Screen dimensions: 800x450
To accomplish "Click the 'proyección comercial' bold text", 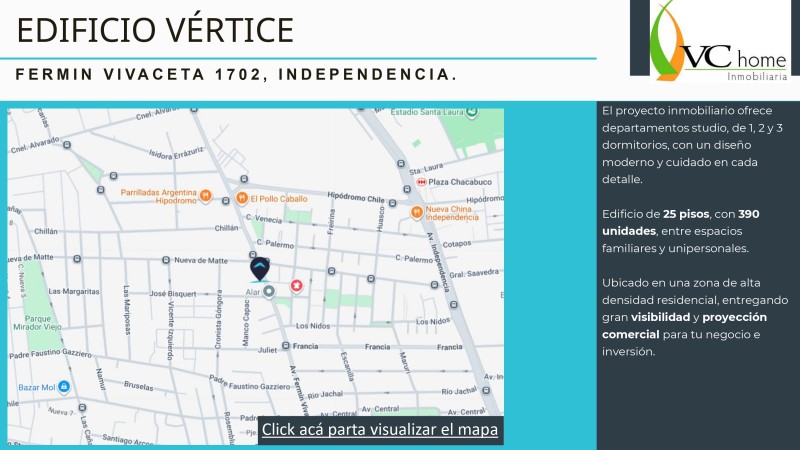I will coord(684,326).
